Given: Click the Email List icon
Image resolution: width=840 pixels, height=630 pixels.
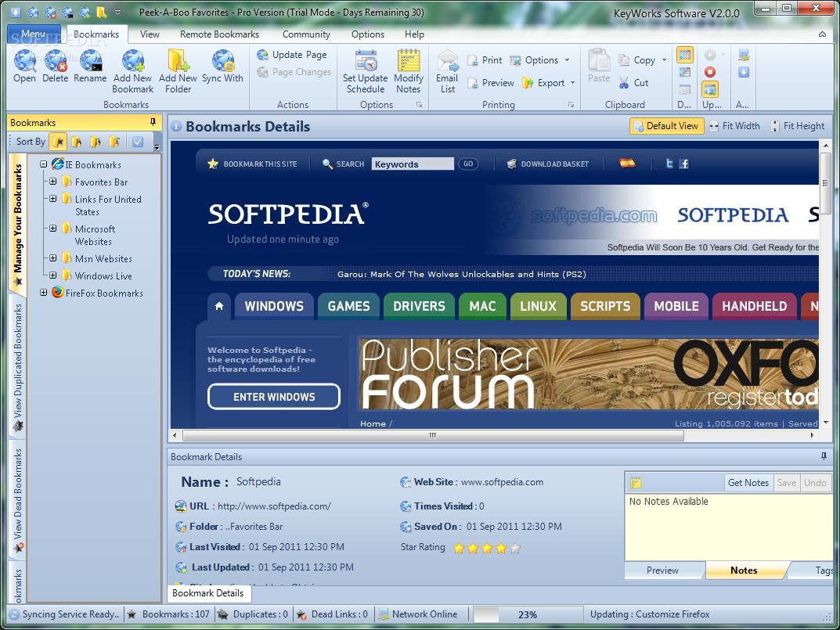Looking at the screenshot, I should pos(447,72).
